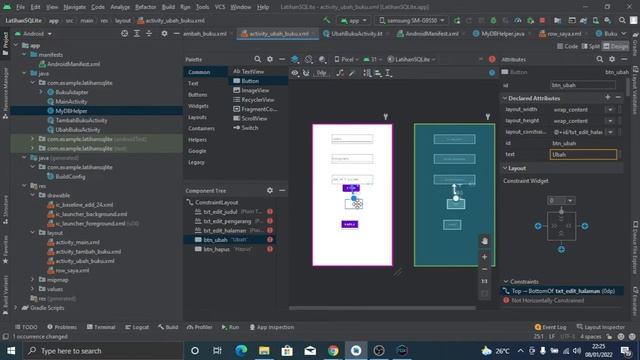The width and height of the screenshot is (640, 360).
Task: Open Attributes panel gear settings
Action: [x=612, y=59]
